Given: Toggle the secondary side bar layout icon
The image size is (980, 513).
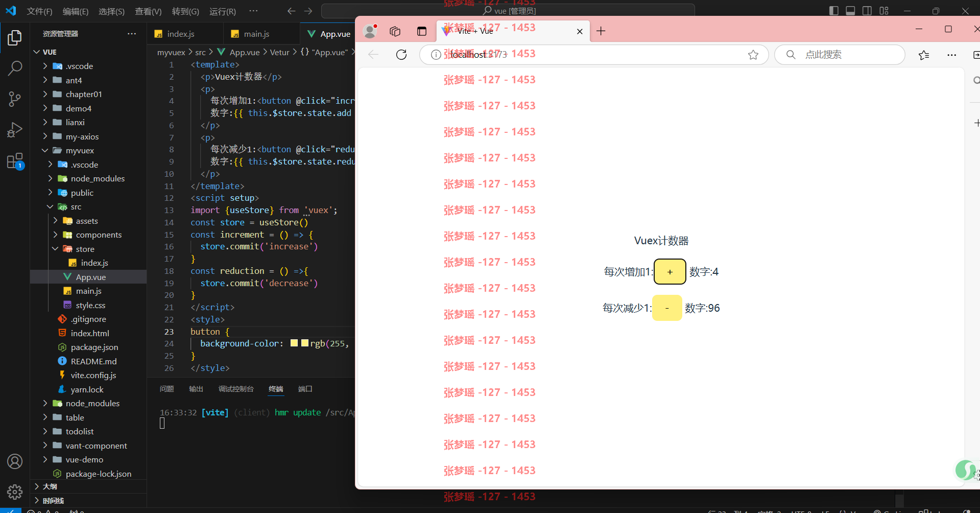Looking at the screenshot, I should tap(867, 11).
